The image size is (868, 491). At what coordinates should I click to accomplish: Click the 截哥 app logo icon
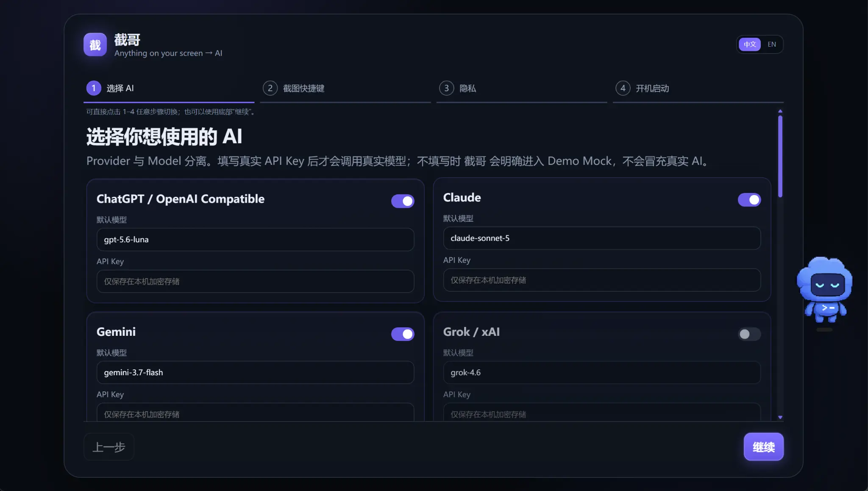(95, 45)
